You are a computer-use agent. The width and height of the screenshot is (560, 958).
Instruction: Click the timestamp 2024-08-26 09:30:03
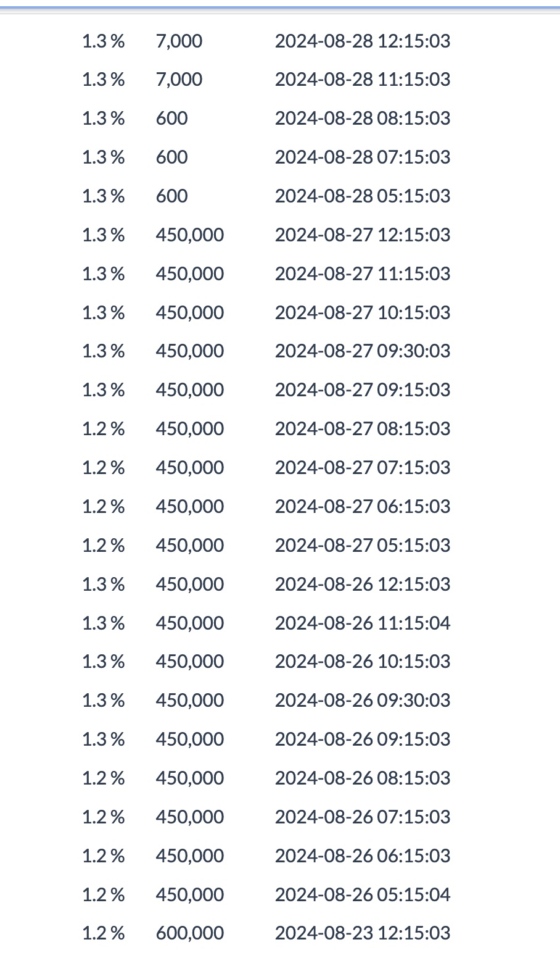363,701
